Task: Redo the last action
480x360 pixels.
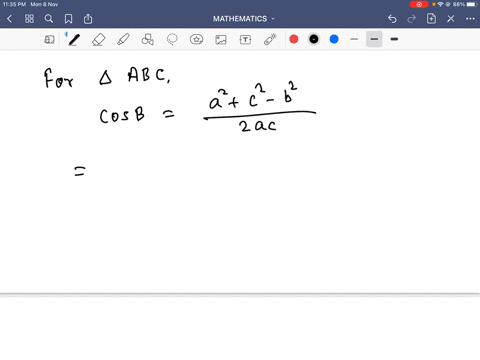Action: [412, 19]
